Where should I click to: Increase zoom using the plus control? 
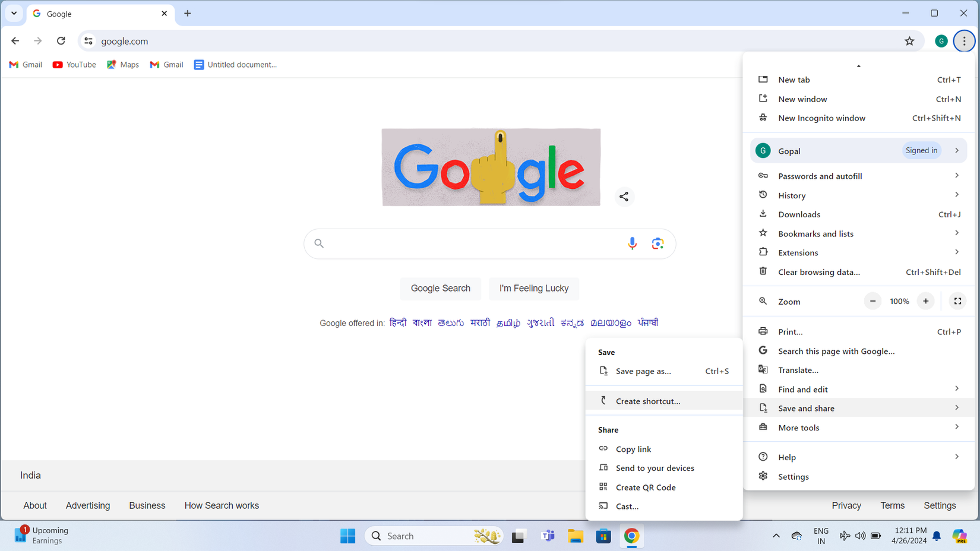coord(925,301)
